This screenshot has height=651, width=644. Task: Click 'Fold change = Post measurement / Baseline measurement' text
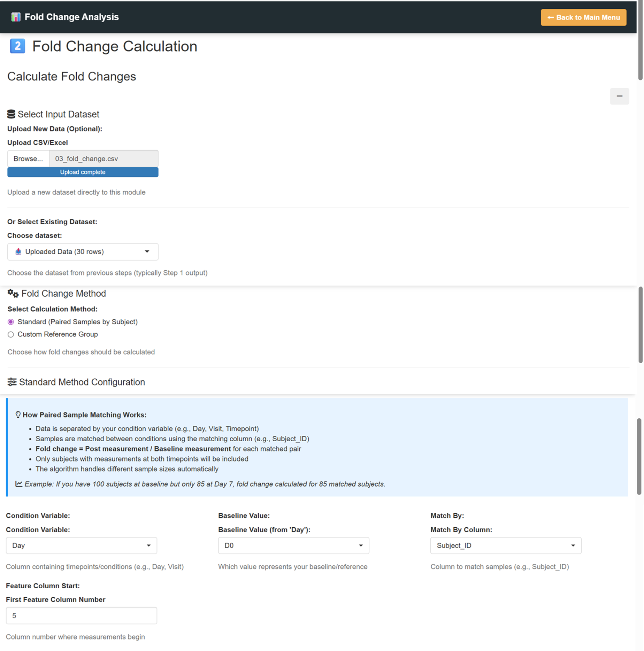point(133,449)
